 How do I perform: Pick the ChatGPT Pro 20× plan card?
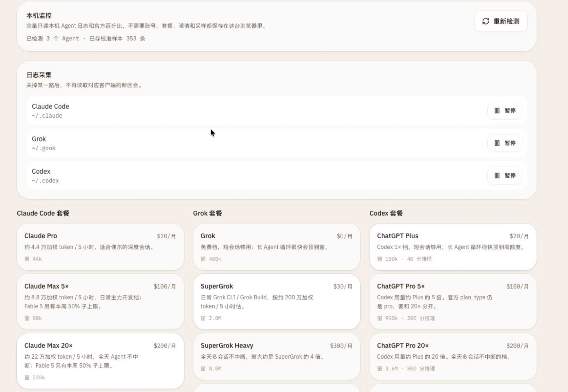[x=453, y=356]
